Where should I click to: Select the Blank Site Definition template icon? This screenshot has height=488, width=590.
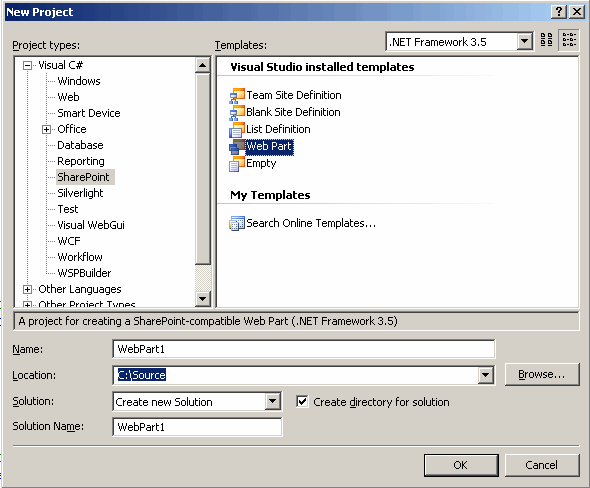pos(237,112)
